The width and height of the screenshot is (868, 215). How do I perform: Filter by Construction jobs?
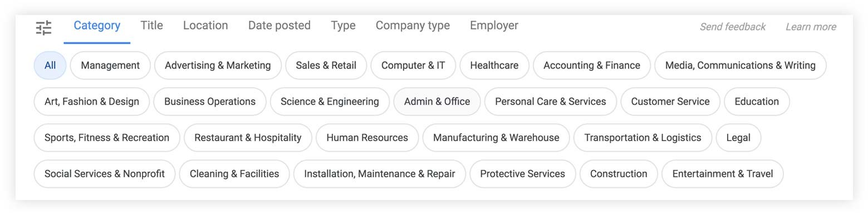pos(619,174)
